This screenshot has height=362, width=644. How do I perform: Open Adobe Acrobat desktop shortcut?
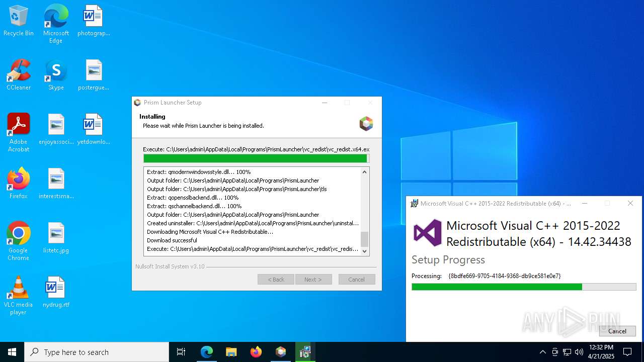pyautogui.click(x=19, y=133)
